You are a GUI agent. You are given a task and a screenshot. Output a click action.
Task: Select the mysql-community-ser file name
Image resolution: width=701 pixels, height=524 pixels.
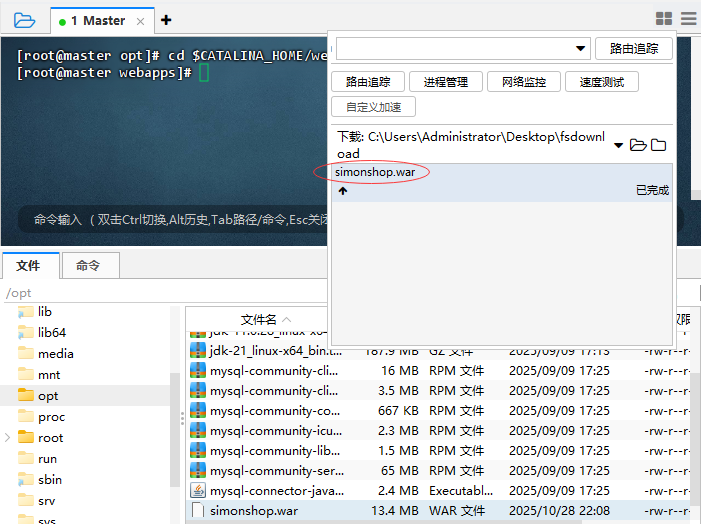(277, 470)
